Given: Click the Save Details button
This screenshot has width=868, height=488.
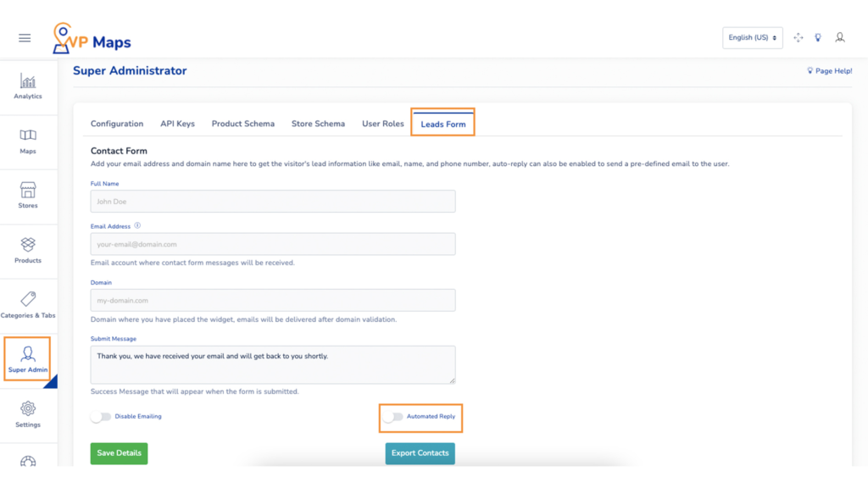Looking at the screenshot, I should (119, 453).
